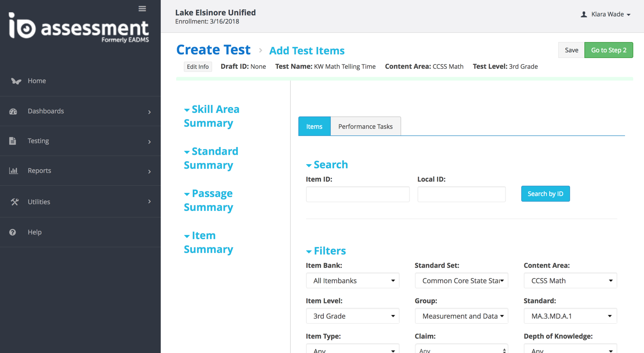
Task: Click the user profile icon beside Klara Wade
Action: (584, 14)
